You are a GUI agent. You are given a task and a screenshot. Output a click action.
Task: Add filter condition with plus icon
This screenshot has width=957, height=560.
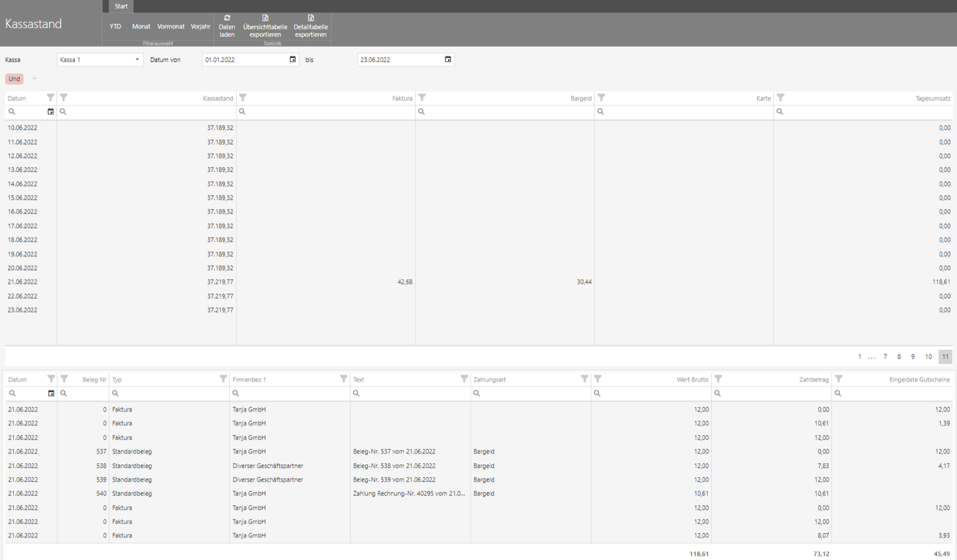[x=34, y=78]
